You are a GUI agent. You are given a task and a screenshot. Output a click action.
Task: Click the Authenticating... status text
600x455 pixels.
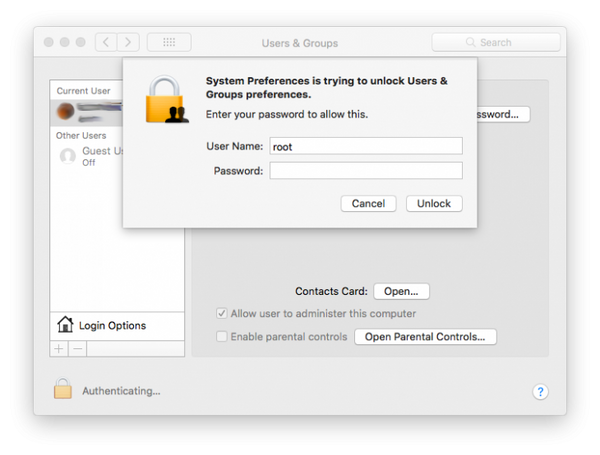click(x=121, y=391)
